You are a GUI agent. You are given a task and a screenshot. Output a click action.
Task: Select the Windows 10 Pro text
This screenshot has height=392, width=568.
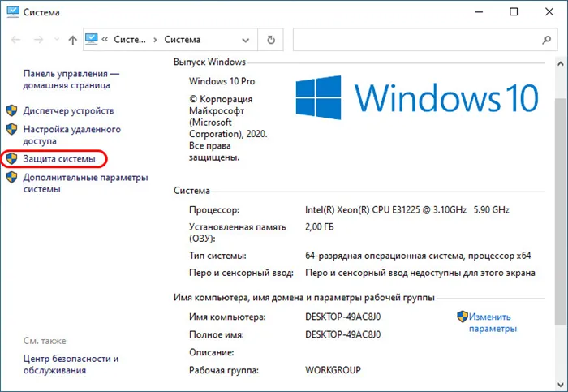click(x=222, y=81)
